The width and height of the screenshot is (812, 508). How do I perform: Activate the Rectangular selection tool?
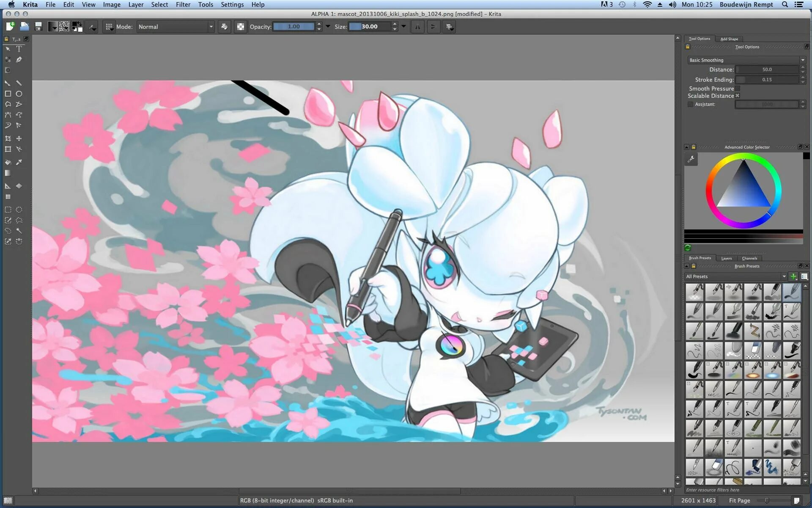click(8, 210)
